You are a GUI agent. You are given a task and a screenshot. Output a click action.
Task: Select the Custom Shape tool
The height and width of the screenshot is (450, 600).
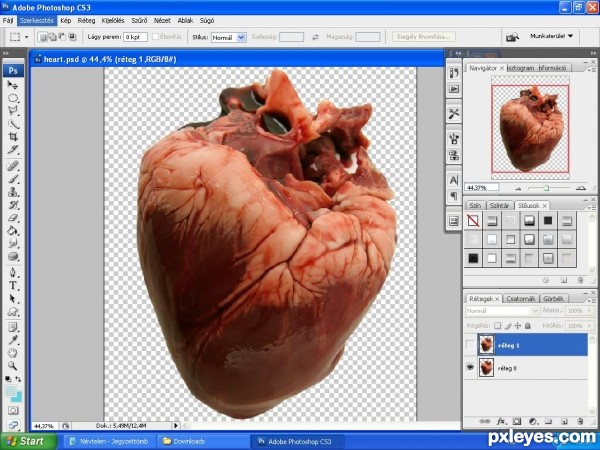tap(13, 311)
